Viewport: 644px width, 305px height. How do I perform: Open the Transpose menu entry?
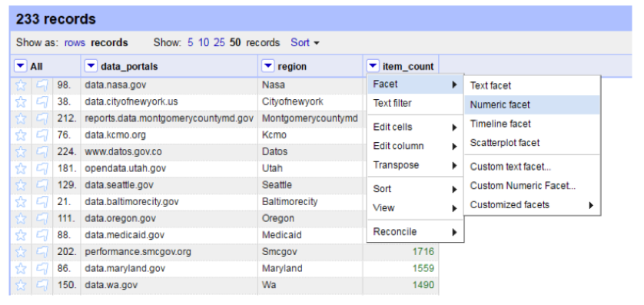click(415, 165)
